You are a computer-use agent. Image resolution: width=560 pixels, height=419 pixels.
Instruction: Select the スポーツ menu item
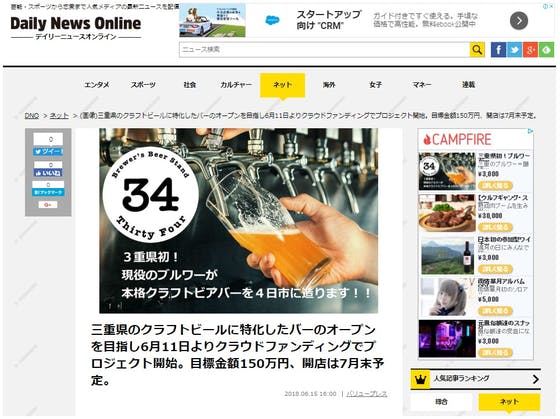point(143,85)
